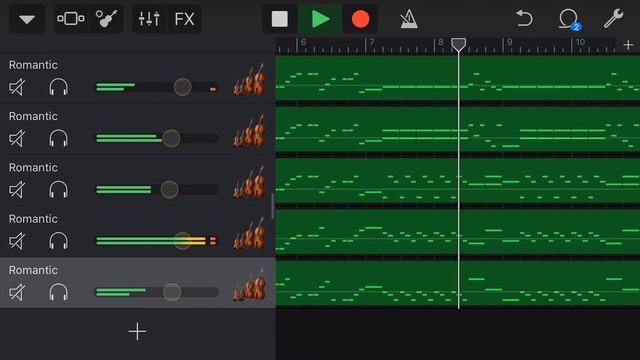Add song section with ruler plus

(x=628, y=44)
